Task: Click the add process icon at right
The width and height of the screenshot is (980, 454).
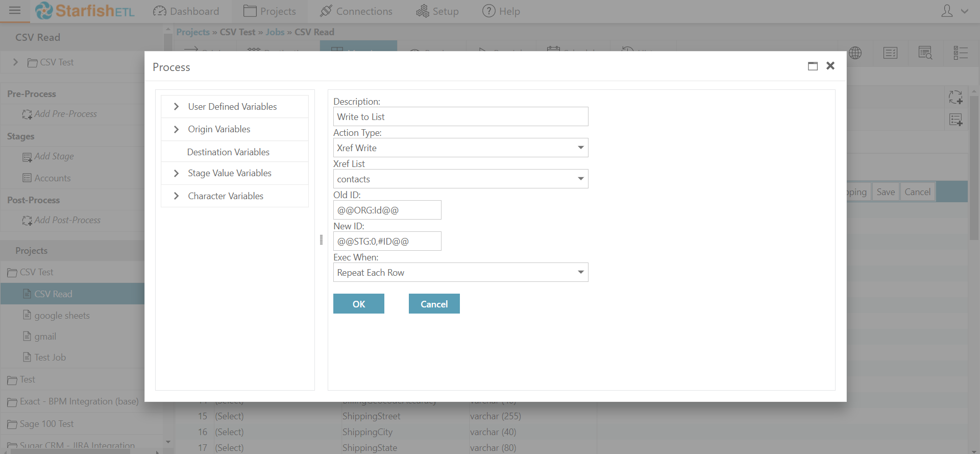Action: (x=955, y=97)
